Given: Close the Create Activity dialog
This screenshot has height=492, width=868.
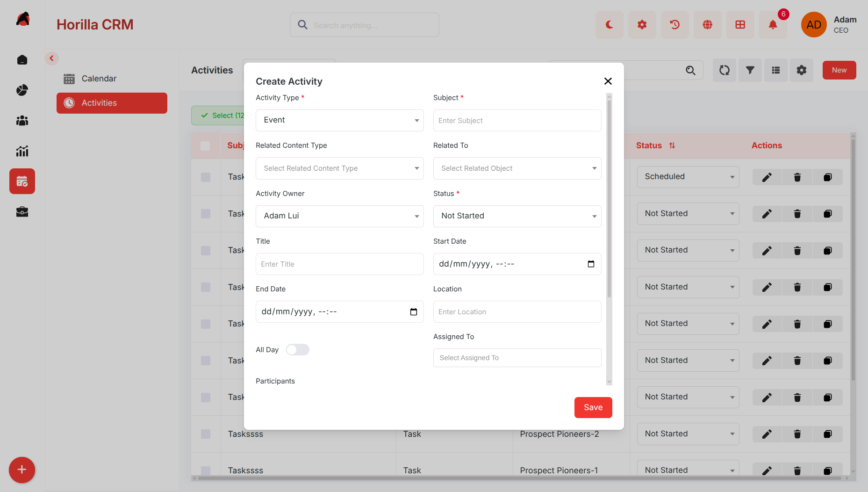Looking at the screenshot, I should click(x=608, y=81).
